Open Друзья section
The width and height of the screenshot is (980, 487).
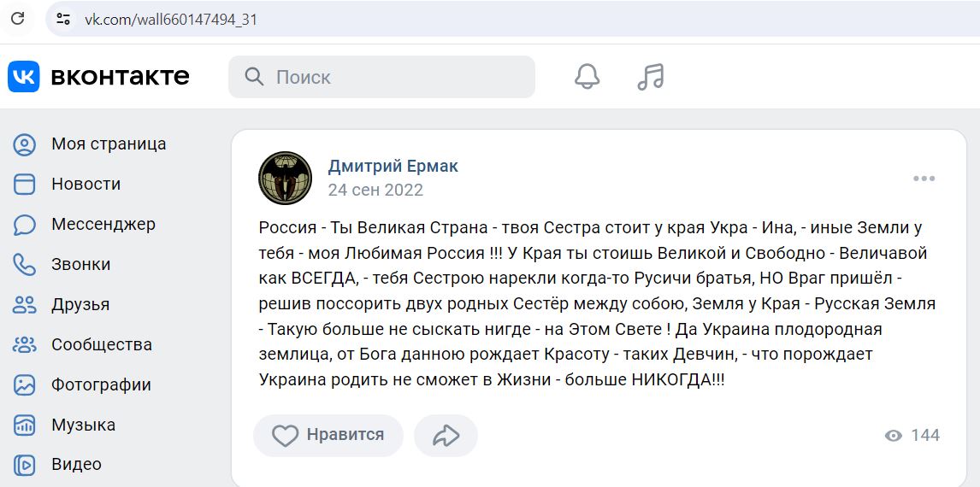pyautogui.click(x=62, y=305)
